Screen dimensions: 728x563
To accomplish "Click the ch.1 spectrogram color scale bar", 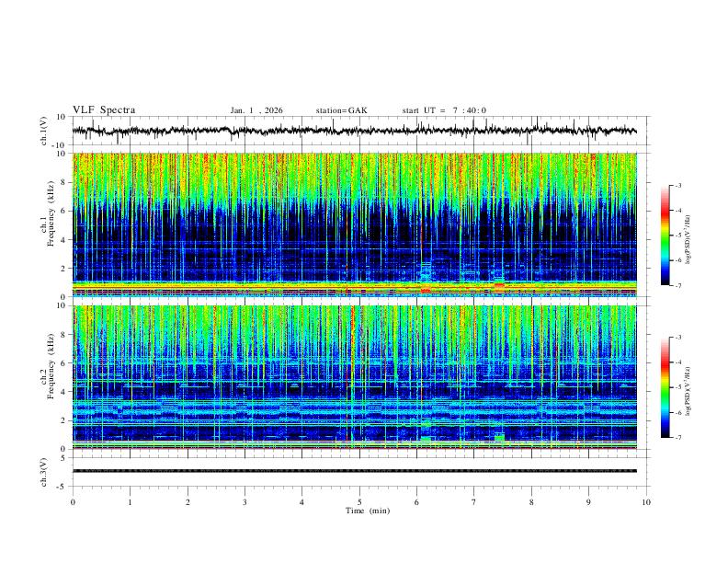I will [x=665, y=236].
